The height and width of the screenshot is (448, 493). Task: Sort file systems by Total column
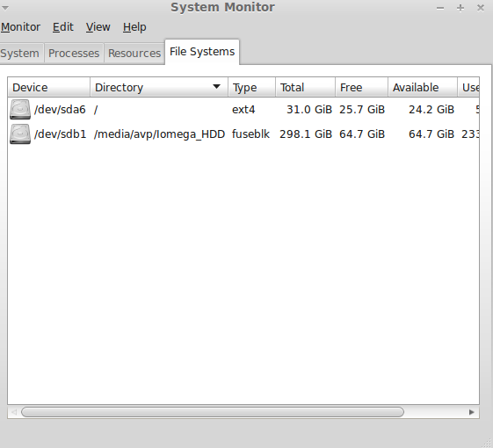305,87
